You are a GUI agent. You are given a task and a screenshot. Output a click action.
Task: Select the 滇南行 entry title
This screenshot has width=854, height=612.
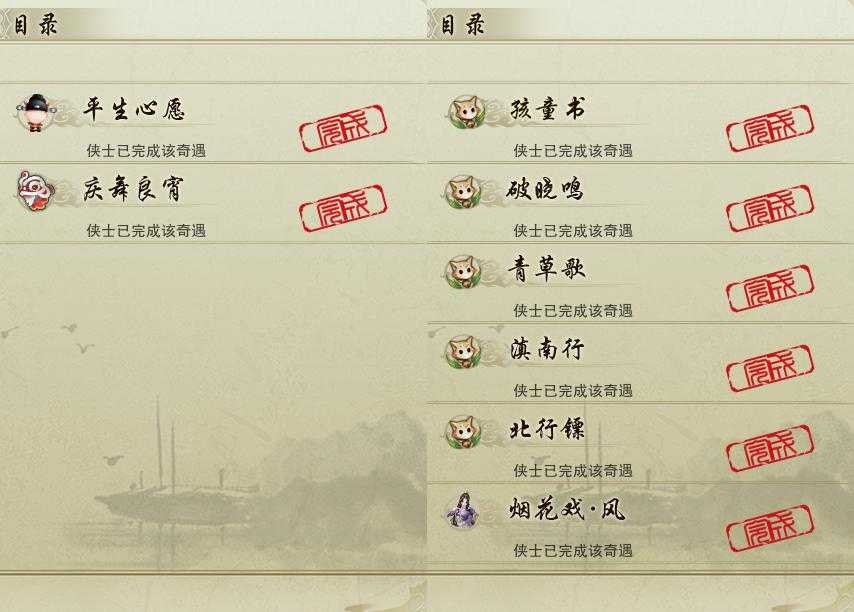[x=547, y=348]
